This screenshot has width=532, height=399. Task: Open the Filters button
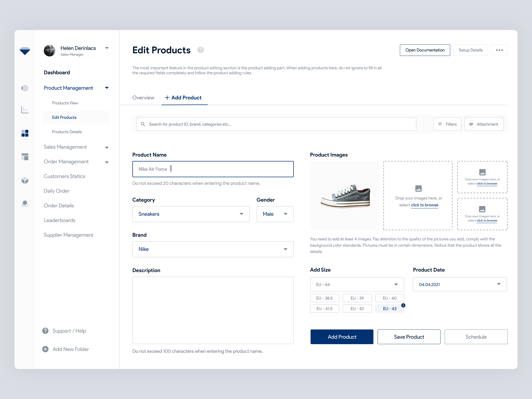coord(447,124)
